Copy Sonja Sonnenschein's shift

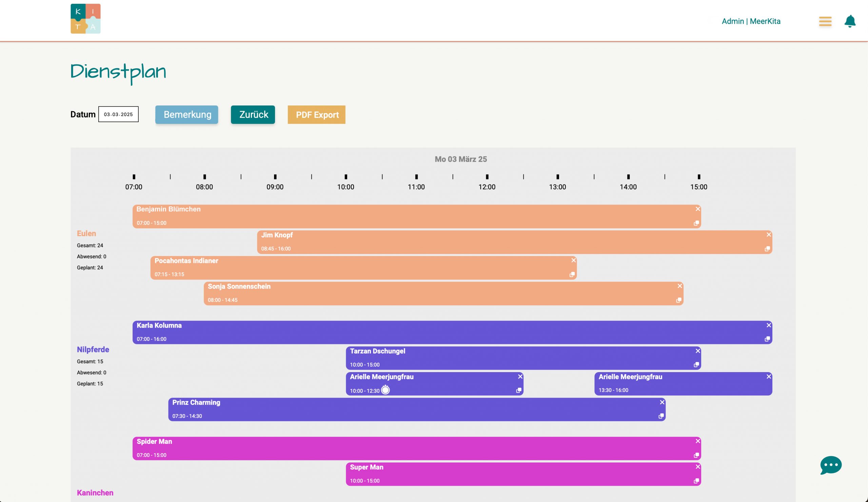(678, 300)
